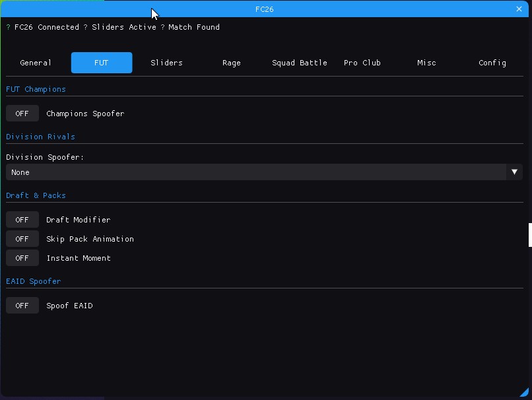
Task: Enable the Instant Moment toggle
Action: point(22,258)
